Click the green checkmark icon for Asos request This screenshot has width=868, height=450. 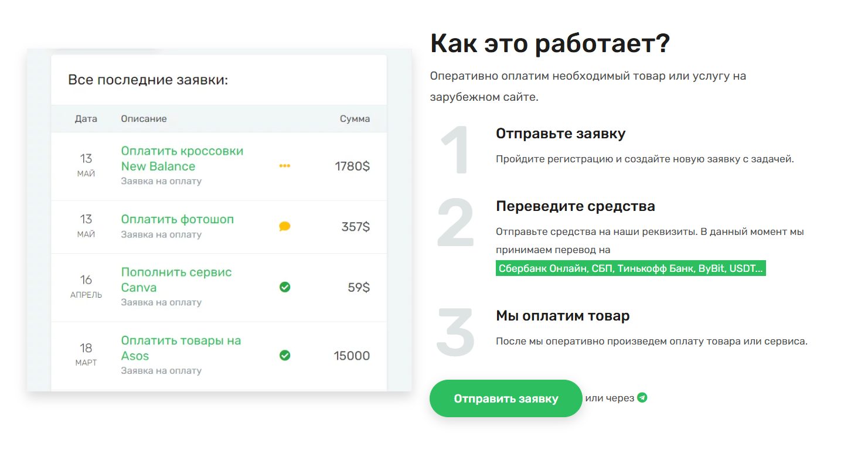pyautogui.click(x=285, y=355)
